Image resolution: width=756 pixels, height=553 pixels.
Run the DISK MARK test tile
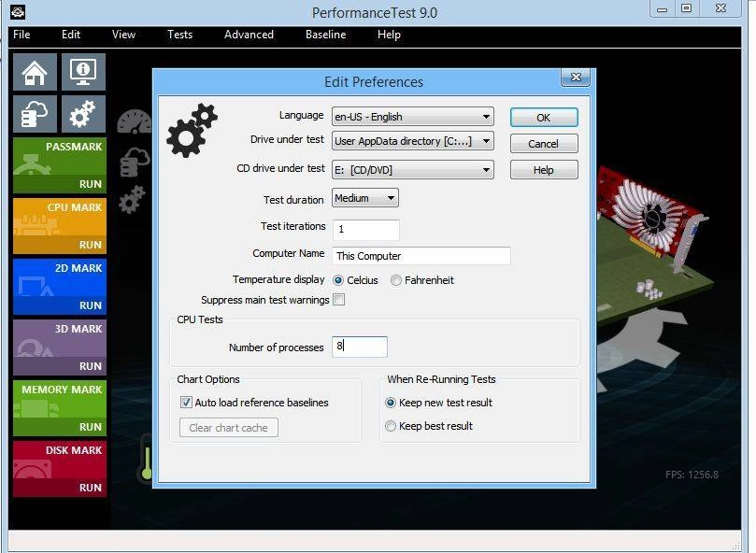[60, 469]
